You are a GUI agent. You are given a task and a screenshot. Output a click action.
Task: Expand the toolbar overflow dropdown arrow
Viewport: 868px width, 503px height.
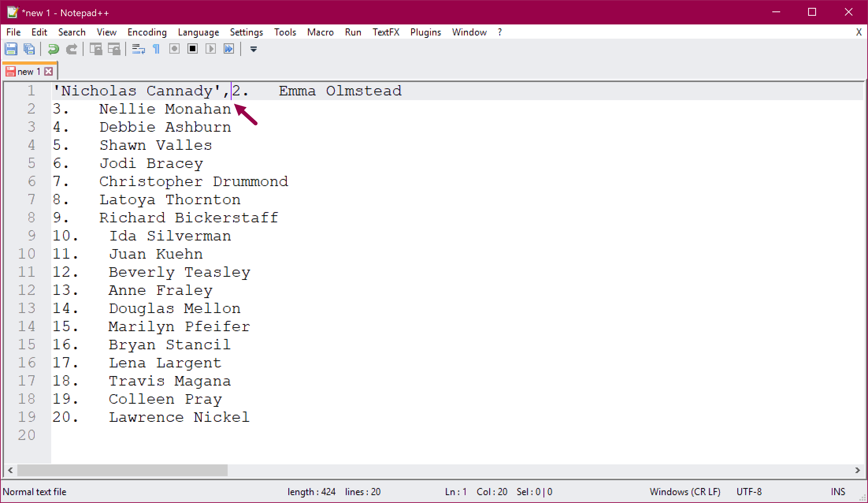click(254, 49)
